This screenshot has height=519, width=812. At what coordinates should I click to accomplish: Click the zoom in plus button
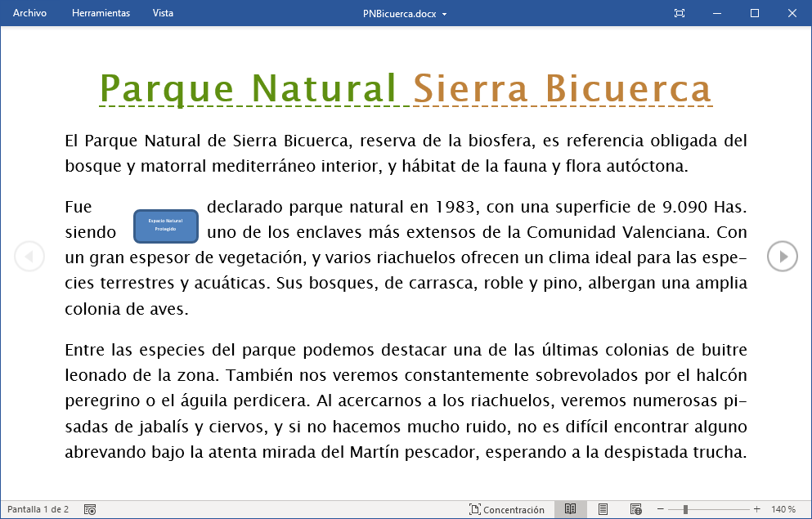[756, 509]
